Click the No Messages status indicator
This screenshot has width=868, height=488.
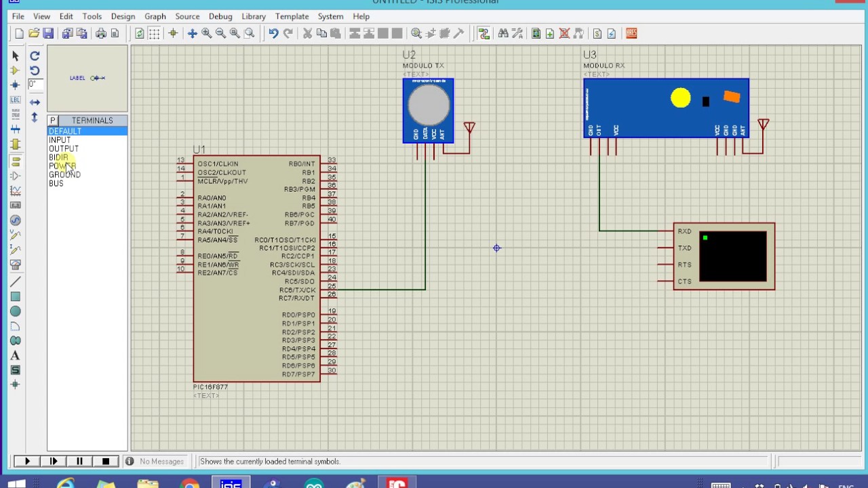155,462
